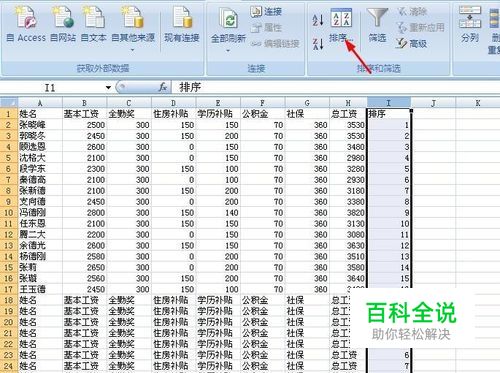Click the 编辑链接 edit links button
The height and width of the screenshot is (373, 500).
(275, 43)
